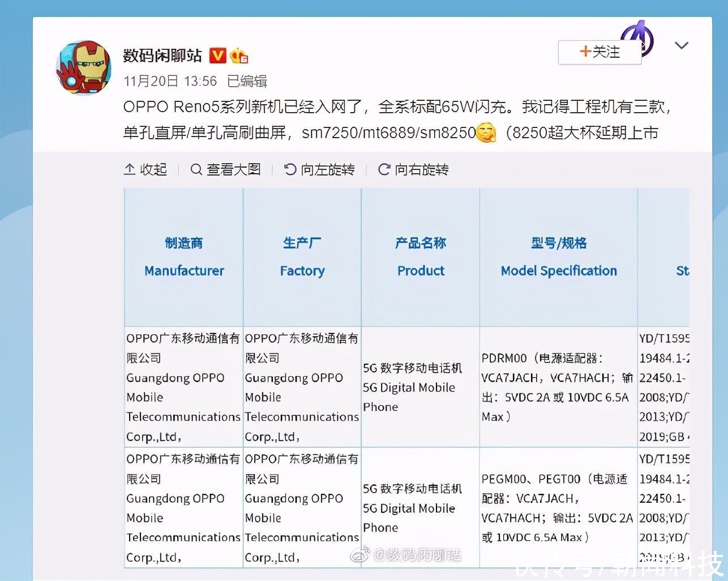728x581 pixels.
Task: Rotate image right with 向右旋转
Action: pos(413,169)
